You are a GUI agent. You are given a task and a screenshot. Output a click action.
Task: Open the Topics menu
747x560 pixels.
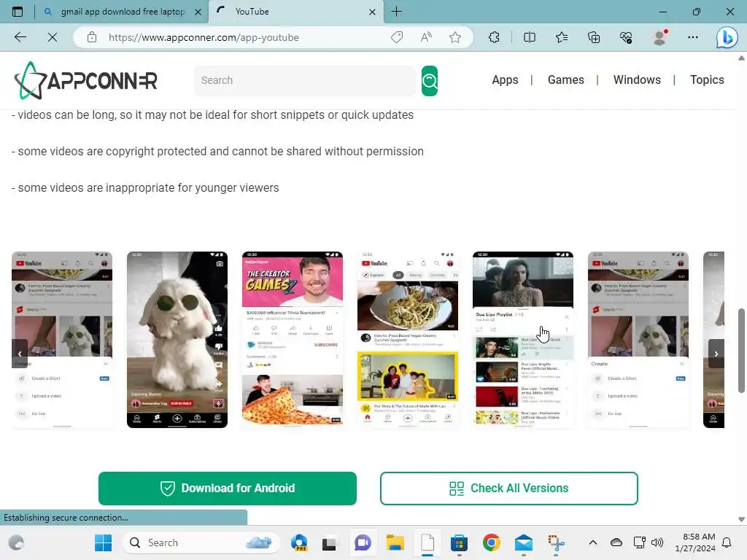(707, 80)
